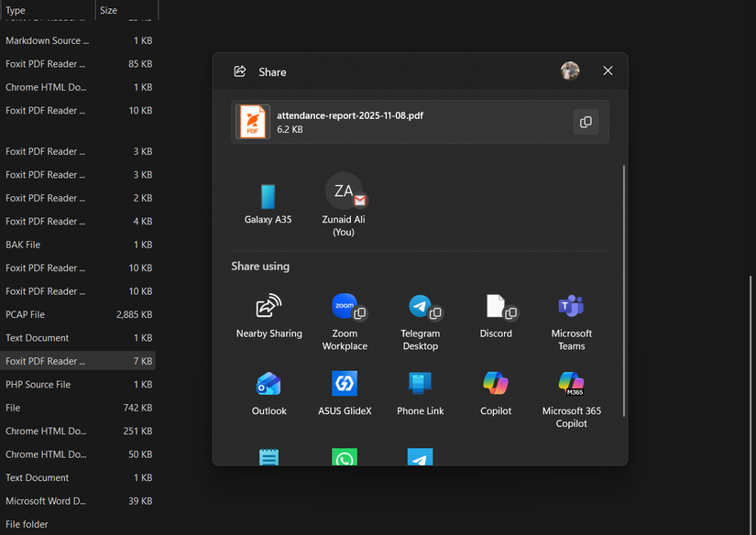Viewport: 756px width, 535px height.
Task: Email file to Zunaid Ali (You)
Action: click(x=344, y=205)
